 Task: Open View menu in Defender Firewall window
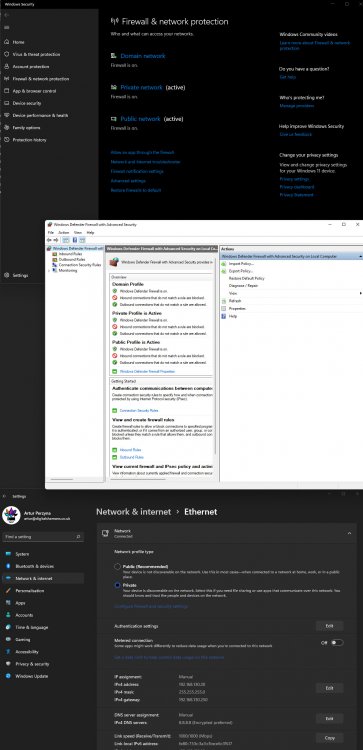click(77, 232)
